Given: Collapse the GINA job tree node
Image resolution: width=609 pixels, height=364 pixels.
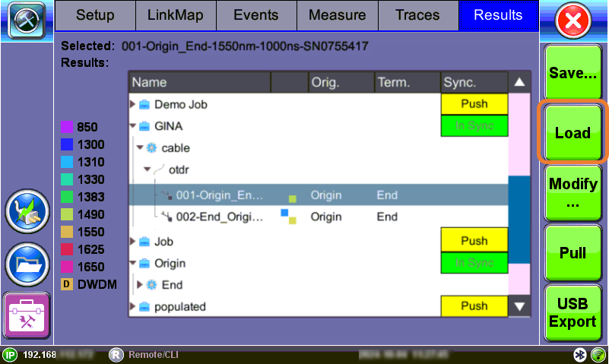Looking at the screenshot, I should [x=133, y=126].
